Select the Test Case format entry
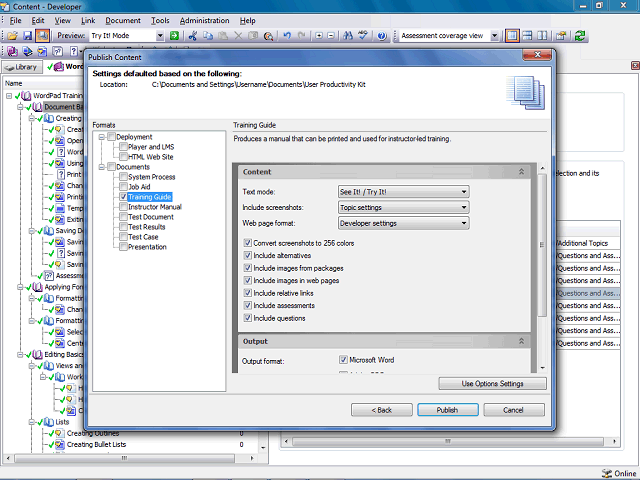The width and height of the screenshot is (640, 480). (x=143, y=237)
